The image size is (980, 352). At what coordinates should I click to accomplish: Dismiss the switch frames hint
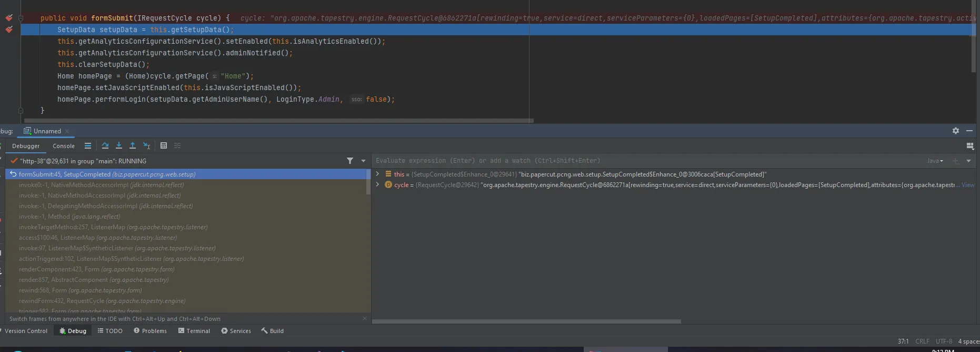click(365, 318)
